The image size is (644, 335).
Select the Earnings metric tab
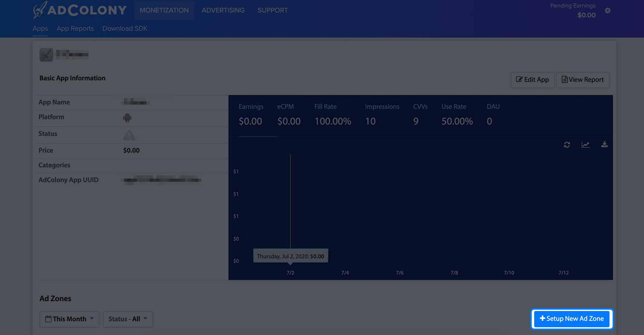coord(251,114)
